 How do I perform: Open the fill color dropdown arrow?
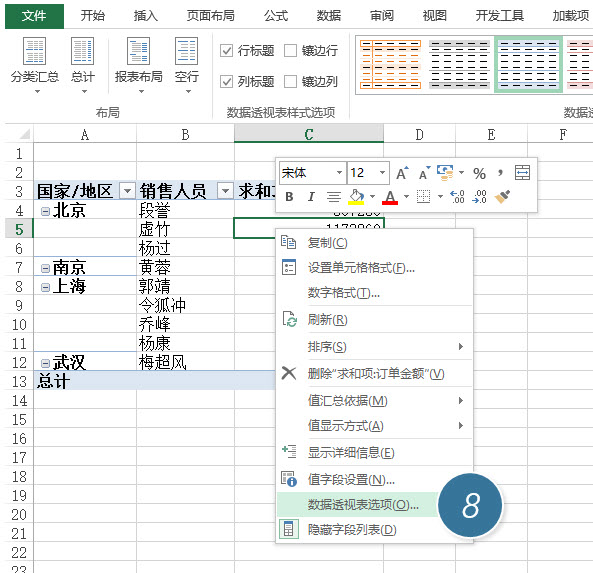373,197
